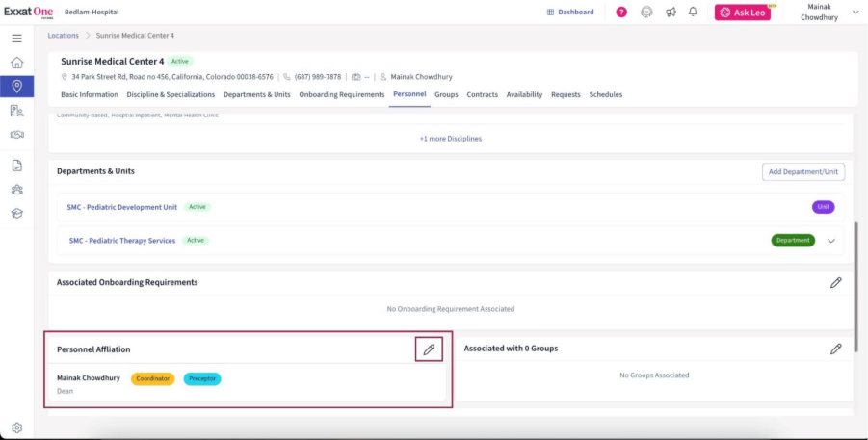Screen dimensions: 868x440
Task: Click the green Department badge
Action: (x=793, y=240)
